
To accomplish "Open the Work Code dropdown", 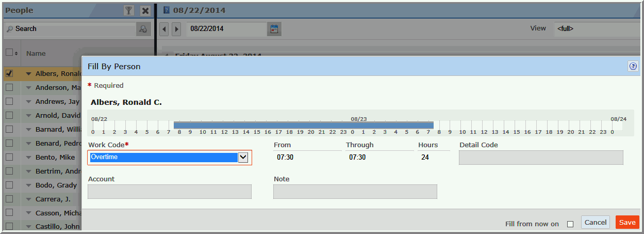I will pyautogui.click(x=243, y=158).
